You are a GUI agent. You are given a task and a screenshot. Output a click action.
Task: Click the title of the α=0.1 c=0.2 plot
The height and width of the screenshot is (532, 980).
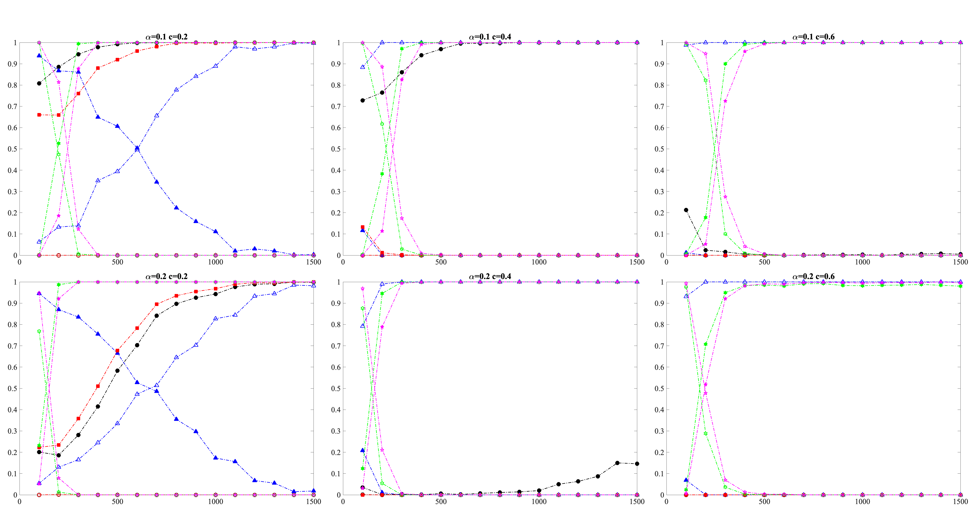(x=166, y=37)
